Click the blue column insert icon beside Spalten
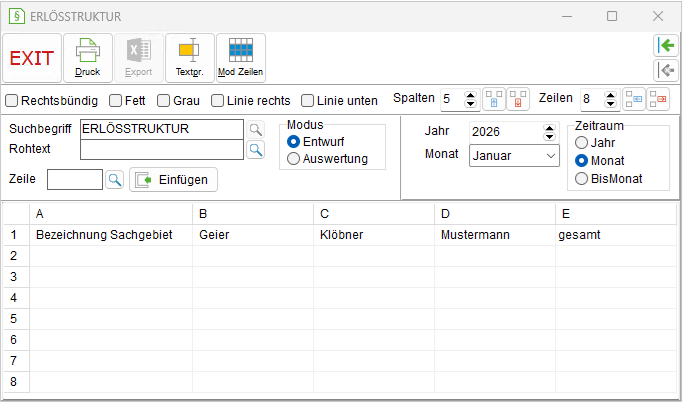Image resolution: width=683 pixels, height=402 pixels. coord(494,99)
